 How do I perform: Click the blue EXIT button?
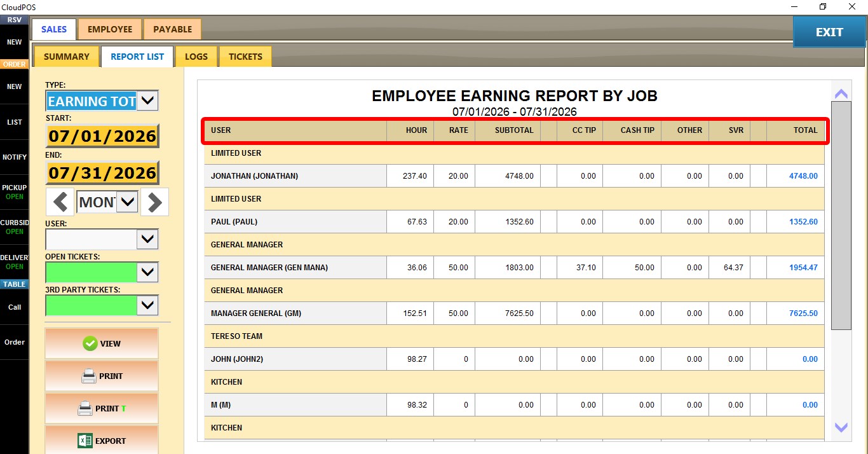coord(829,32)
